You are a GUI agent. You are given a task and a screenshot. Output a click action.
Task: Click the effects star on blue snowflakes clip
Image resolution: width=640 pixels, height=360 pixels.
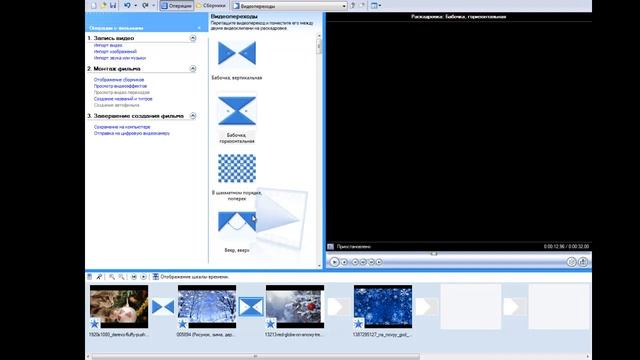(x=359, y=324)
